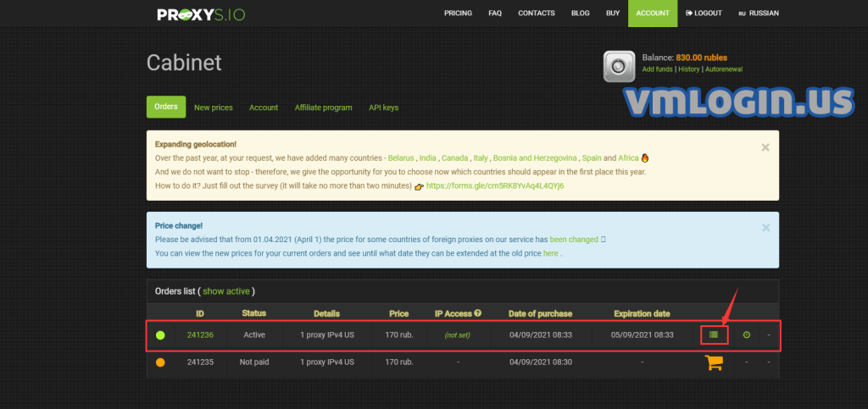
Task: Select the Orders tab
Action: pyautogui.click(x=166, y=107)
